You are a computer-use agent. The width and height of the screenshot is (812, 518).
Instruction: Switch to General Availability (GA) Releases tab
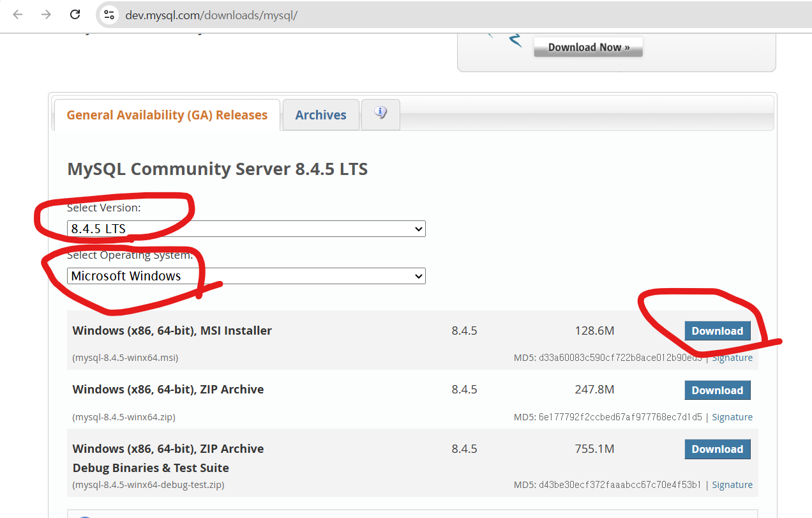167,115
